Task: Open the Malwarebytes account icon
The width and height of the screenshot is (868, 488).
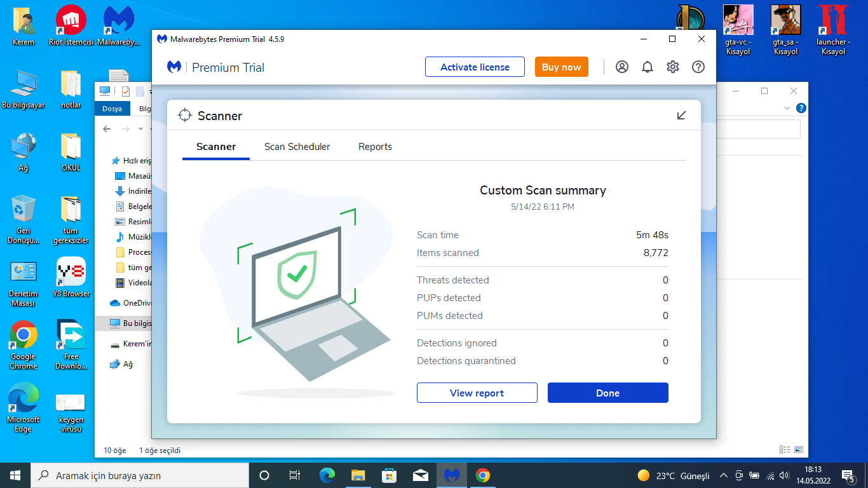Action: pos(622,67)
